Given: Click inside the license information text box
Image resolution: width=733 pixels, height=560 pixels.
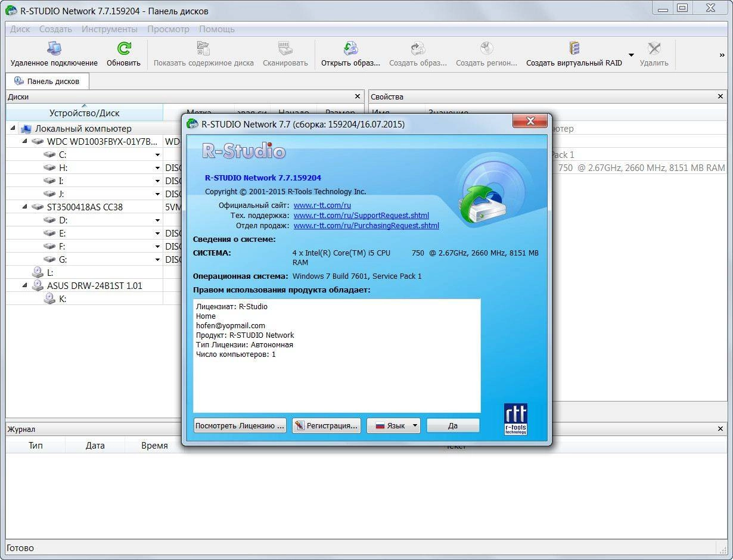Looking at the screenshot, I should point(337,356).
